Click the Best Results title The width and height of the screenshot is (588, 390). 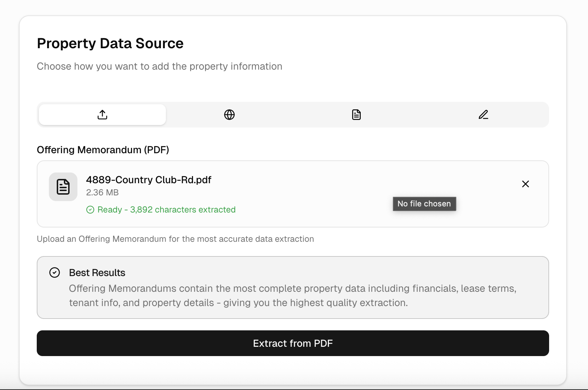(x=97, y=273)
